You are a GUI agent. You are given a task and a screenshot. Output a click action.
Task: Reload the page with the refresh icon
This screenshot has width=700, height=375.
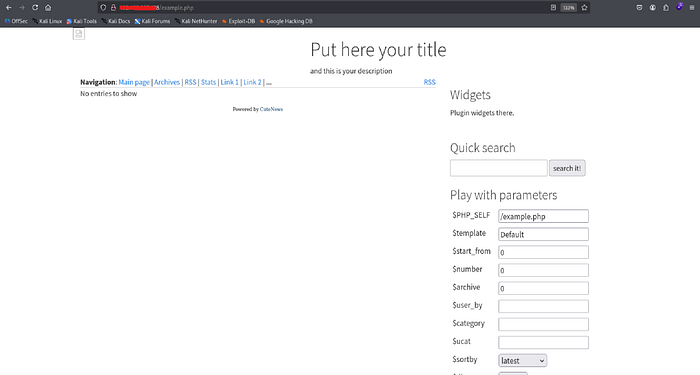35,8
